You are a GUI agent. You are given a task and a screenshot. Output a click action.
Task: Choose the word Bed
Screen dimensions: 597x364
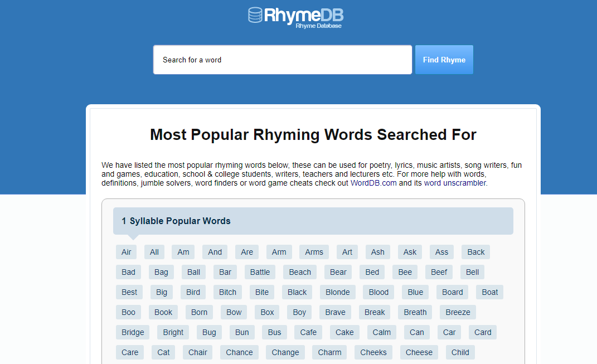(372, 272)
